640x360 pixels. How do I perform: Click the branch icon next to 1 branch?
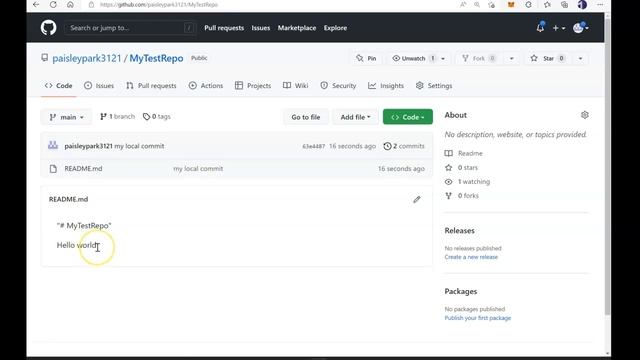[103, 117]
